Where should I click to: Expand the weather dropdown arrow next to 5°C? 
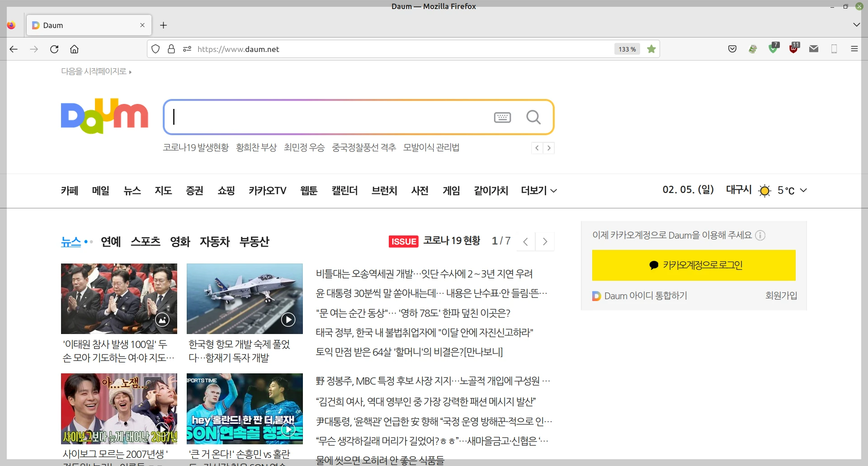(x=803, y=190)
